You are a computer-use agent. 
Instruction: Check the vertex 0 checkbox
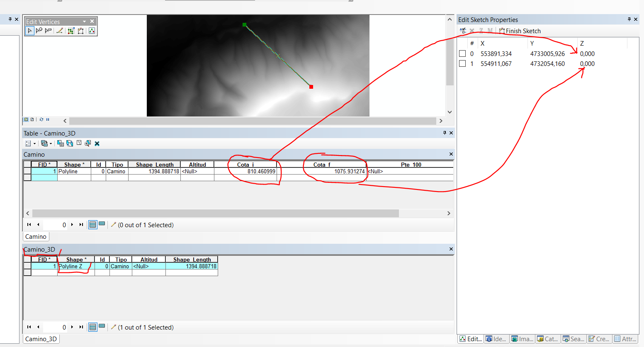[462, 53]
